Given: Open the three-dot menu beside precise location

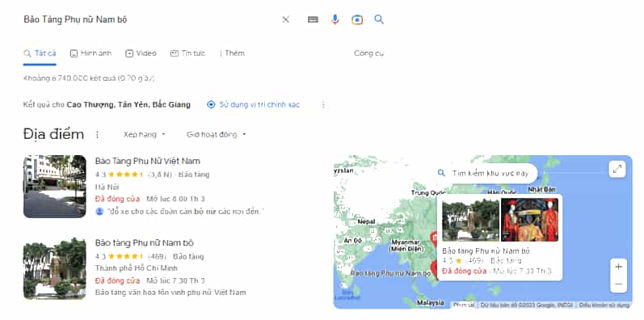Looking at the screenshot, I should point(323,105).
